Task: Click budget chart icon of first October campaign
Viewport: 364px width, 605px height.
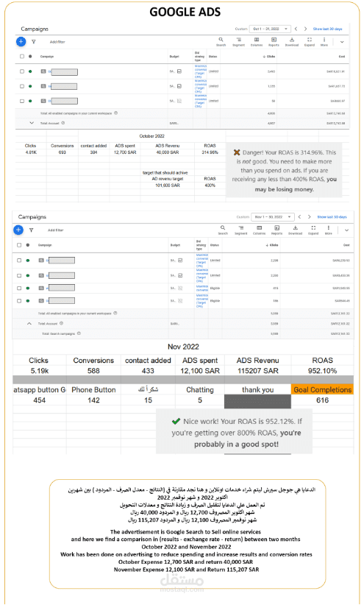Action: coord(179,71)
